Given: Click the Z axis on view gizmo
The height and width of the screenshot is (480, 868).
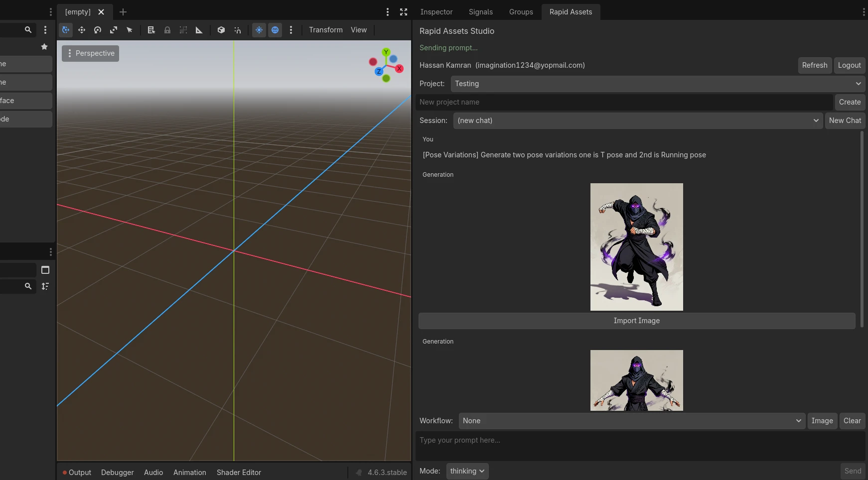Looking at the screenshot, I should tap(379, 71).
